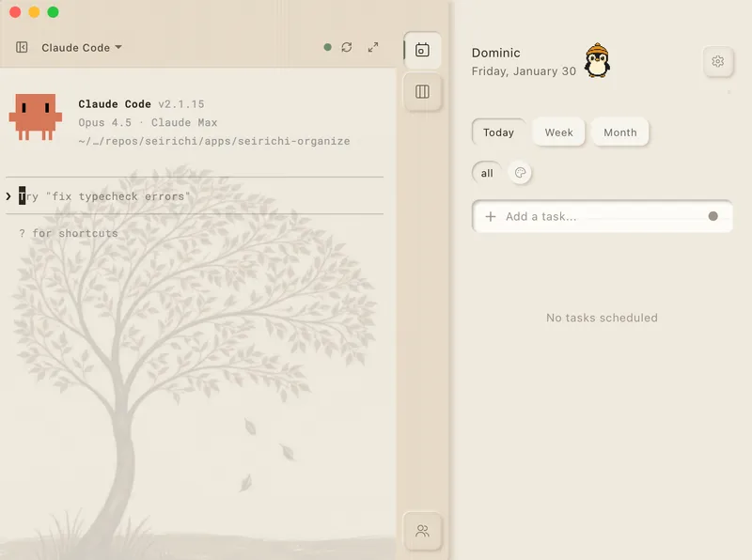Select the calendar panel icon in the side rail
The image size is (752, 560).
(422, 50)
